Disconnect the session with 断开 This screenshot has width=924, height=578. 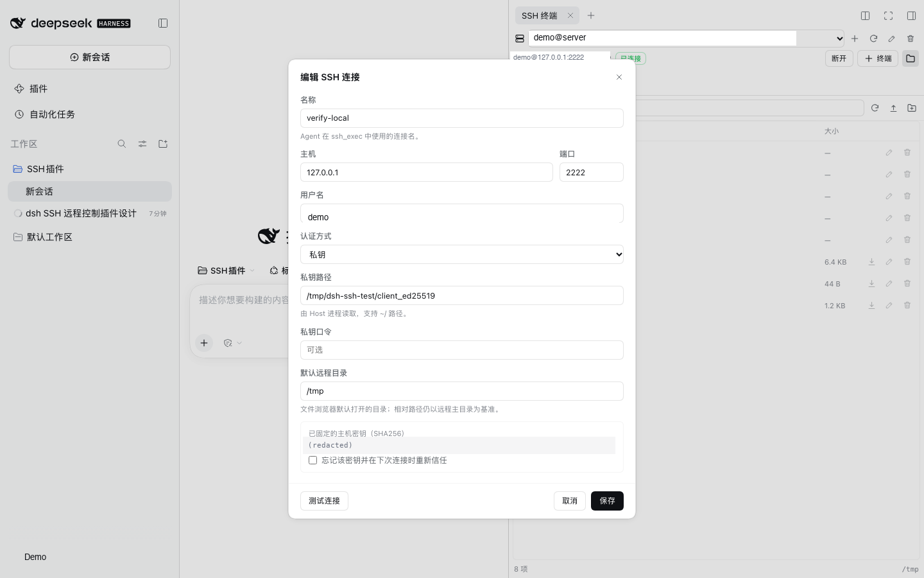click(839, 58)
